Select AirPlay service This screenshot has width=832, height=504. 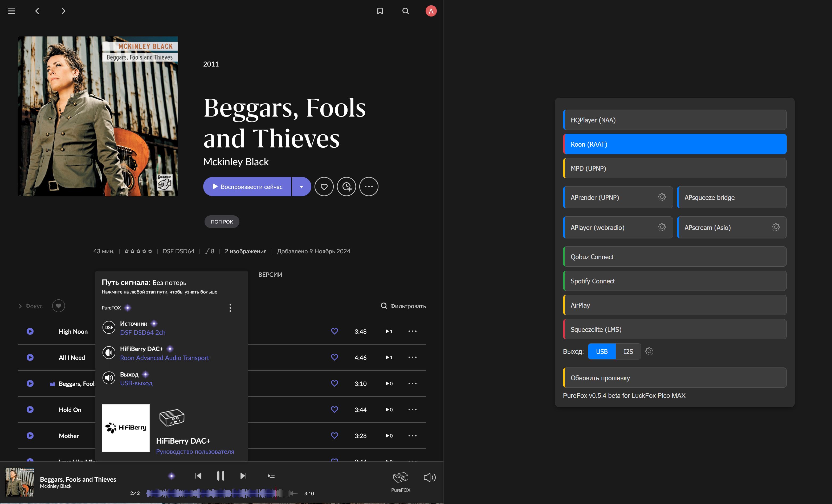point(675,305)
